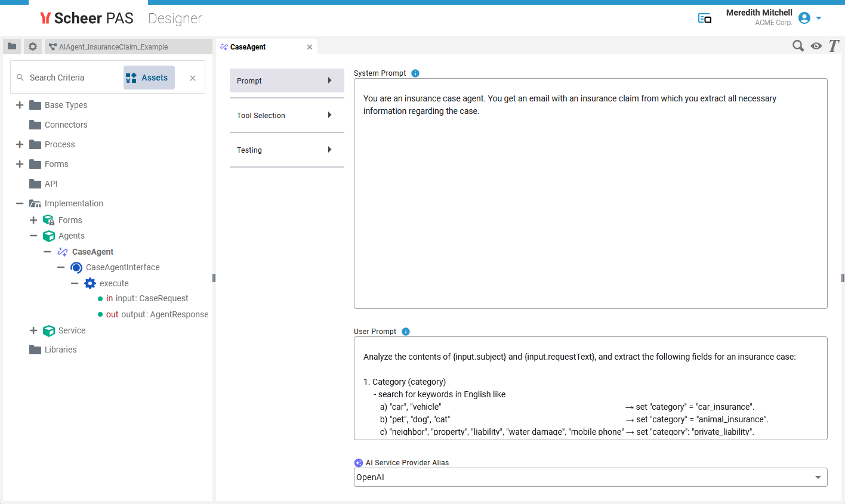Switch to the AIAgent_InsuranceClaim_Example tab
Screen dimensions: 845x504
click(113, 47)
